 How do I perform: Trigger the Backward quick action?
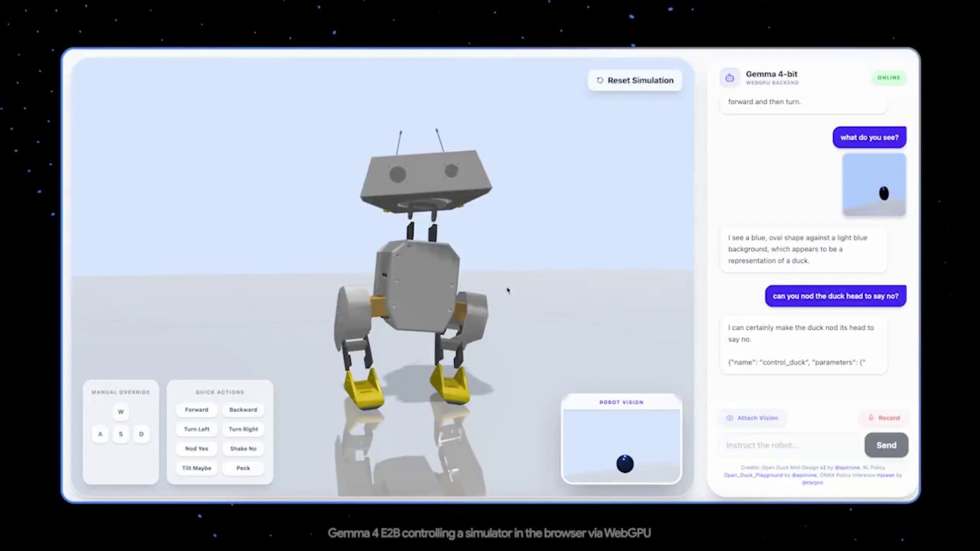click(243, 410)
